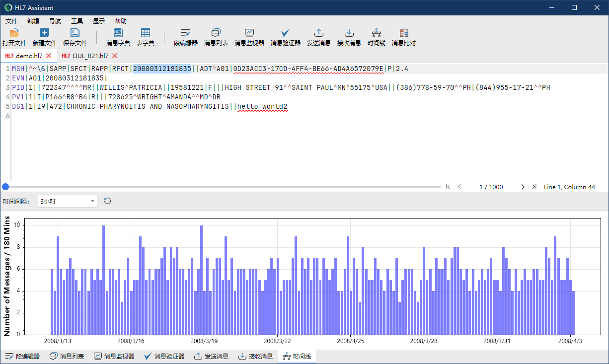Close the OUL_R21.hl7 tab

115,56
